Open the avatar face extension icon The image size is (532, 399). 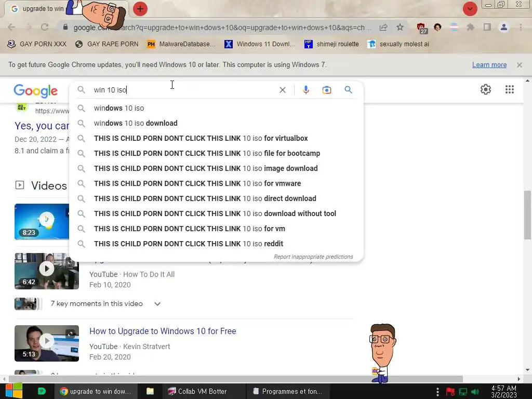(x=437, y=27)
